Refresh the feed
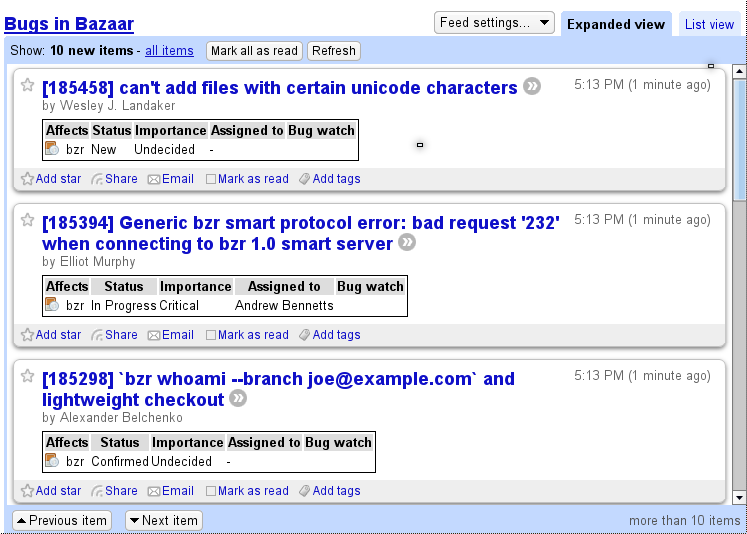This screenshot has width=747, height=534. [x=334, y=51]
